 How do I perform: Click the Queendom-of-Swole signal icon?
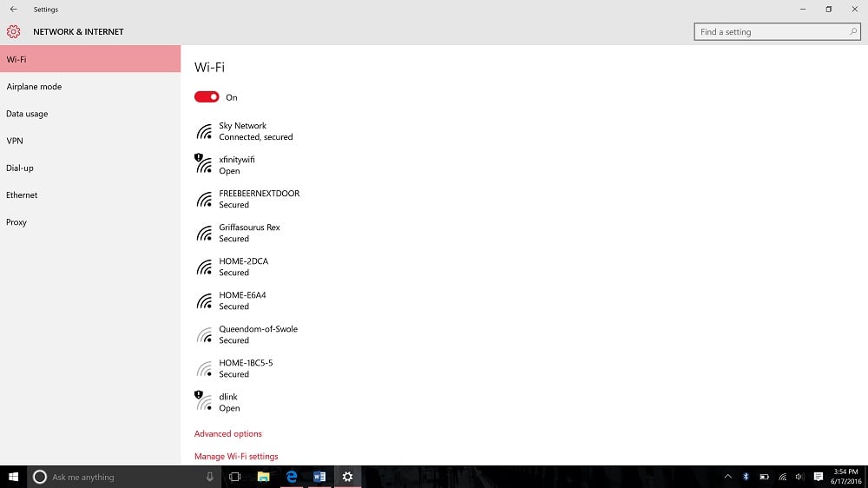pyautogui.click(x=204, y=335)
